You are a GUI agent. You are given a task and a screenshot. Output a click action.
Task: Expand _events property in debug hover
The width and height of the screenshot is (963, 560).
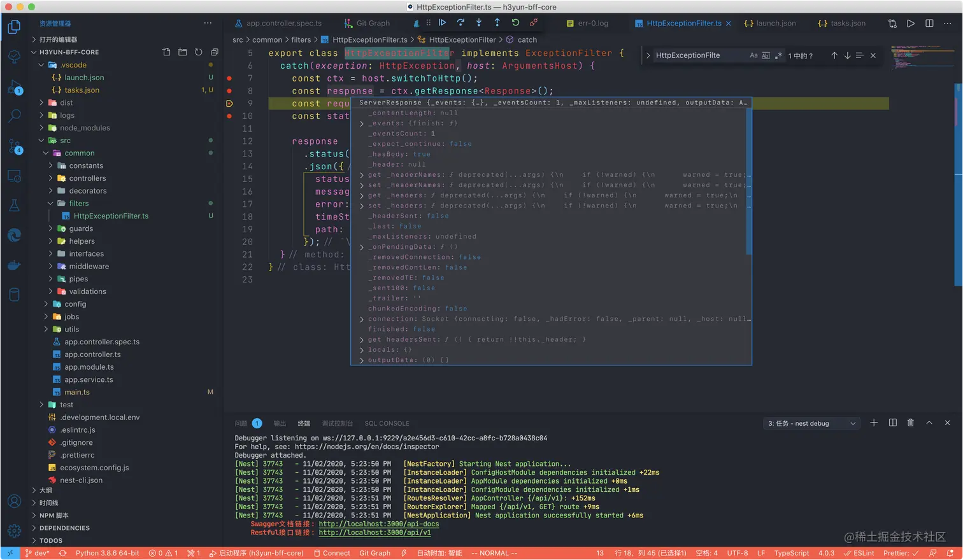tap(362, 123)
